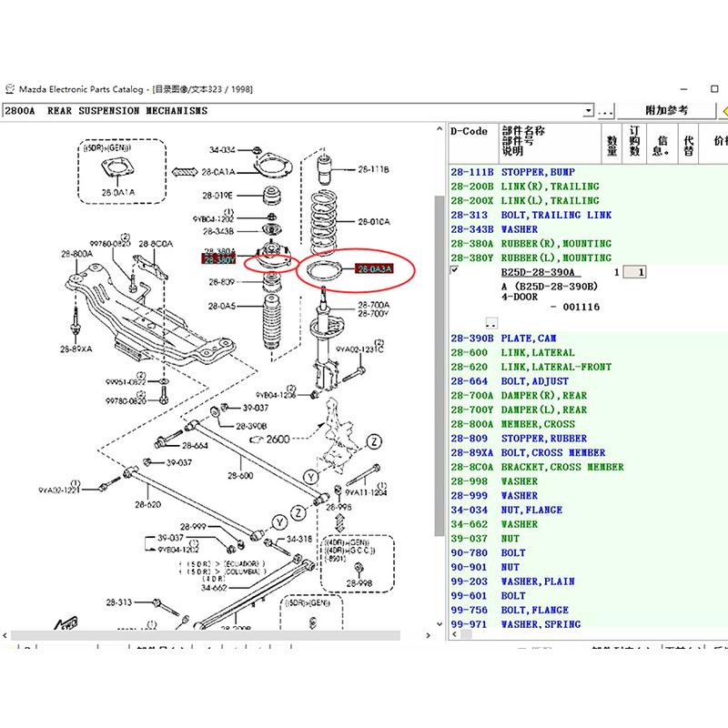Click the yellow icon at toolbar's right edge
Image resolution: width=728 pixels, height=728 pixels.
click(x=724, y=111)
